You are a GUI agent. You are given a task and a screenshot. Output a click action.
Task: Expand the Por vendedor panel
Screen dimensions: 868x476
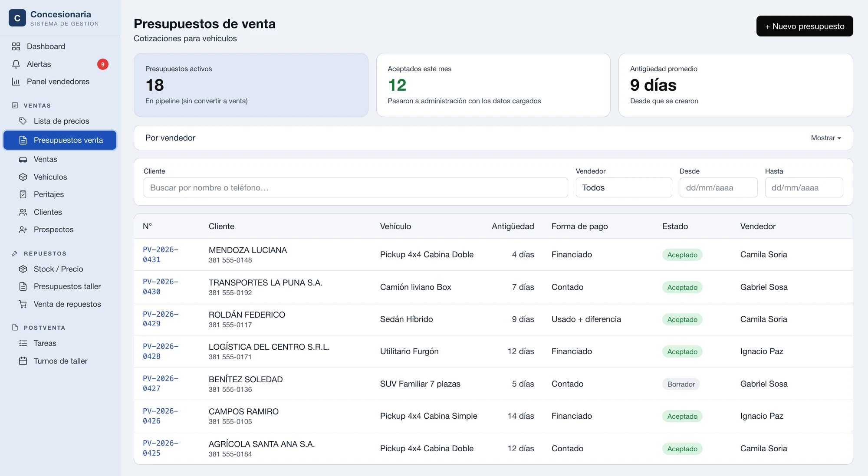[x=493, y=138]
